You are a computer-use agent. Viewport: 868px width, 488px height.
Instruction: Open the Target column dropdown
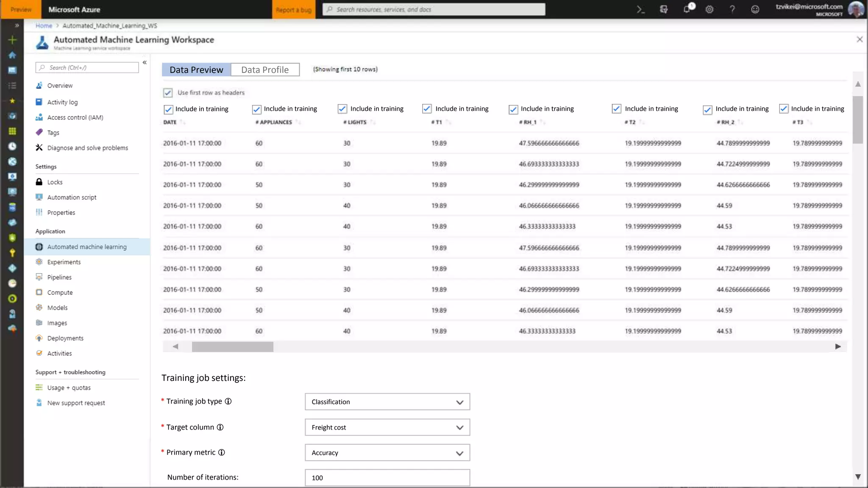(387, 427)
